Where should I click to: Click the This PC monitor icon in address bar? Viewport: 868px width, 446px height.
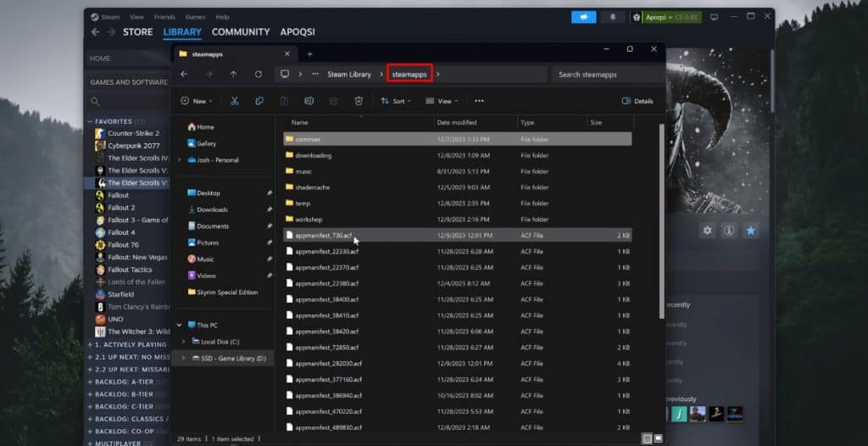click(285, 75)
